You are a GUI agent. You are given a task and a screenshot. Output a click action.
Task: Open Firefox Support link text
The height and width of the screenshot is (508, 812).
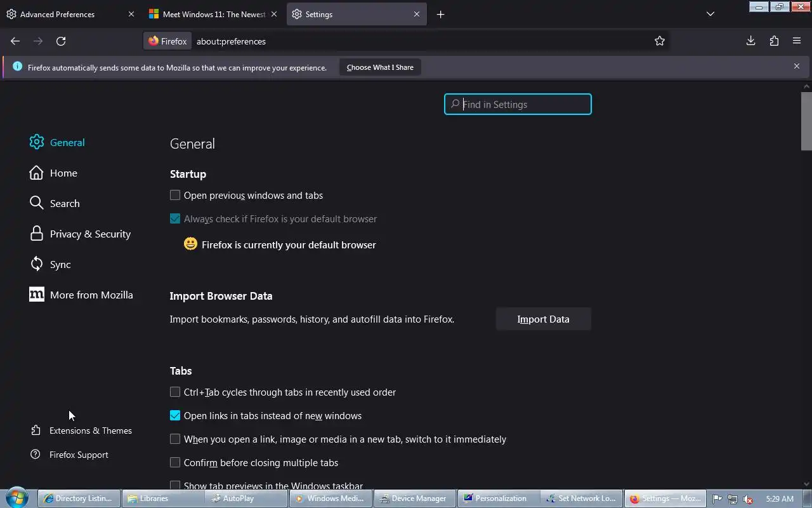coord(79,455)
